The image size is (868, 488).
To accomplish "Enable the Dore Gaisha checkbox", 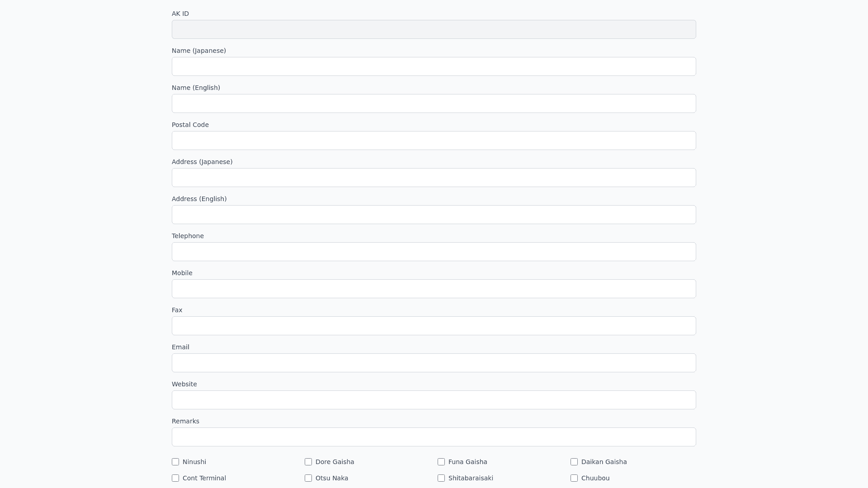I will [308, 462].
